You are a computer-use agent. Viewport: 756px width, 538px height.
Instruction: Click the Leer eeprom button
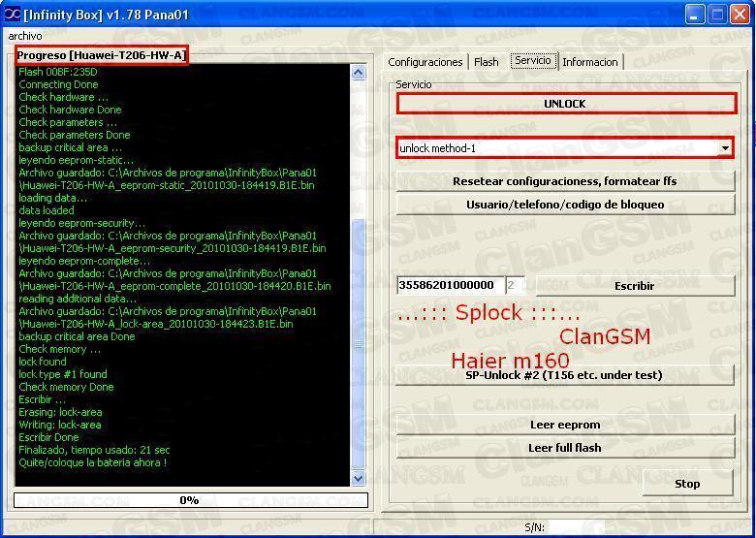coord(565,425)
